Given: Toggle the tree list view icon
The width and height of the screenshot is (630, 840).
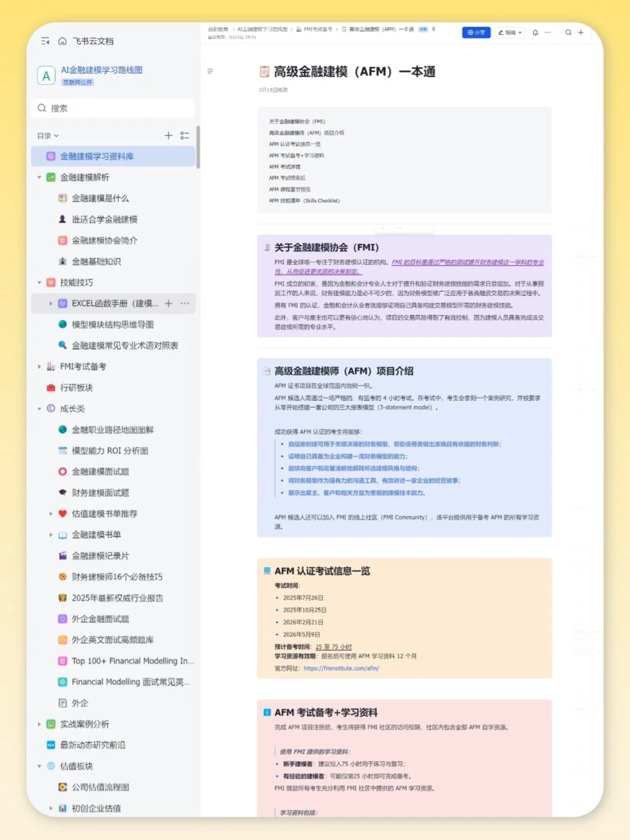Looking at the screenshot, I should tap(185, 135).
